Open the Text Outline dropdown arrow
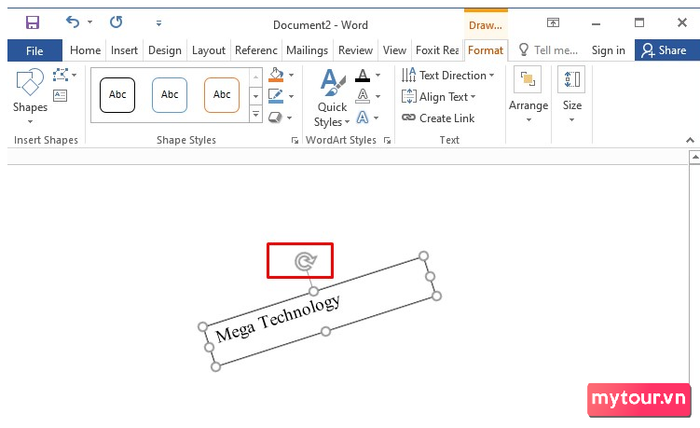This screenshot has width=700, height=428. pos(378,96)
